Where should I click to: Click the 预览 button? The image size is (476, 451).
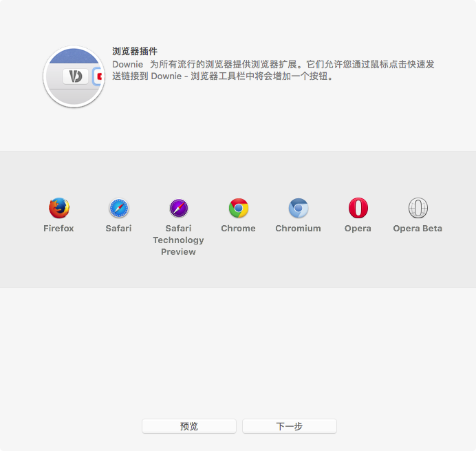click(x=189, y=426)
